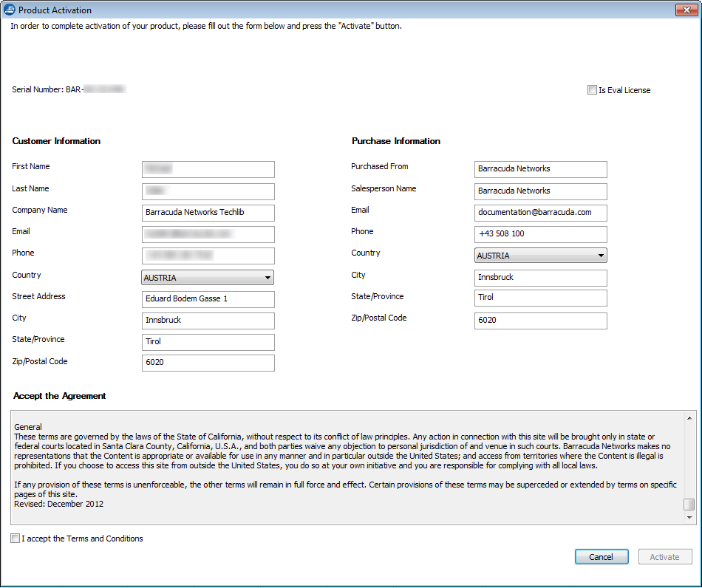Click the Purchase Information heading

point(396,141)
